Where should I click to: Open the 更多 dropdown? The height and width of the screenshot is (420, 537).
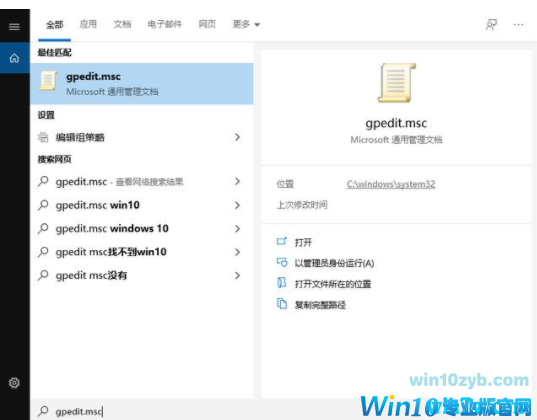click(x=246, y=24)
